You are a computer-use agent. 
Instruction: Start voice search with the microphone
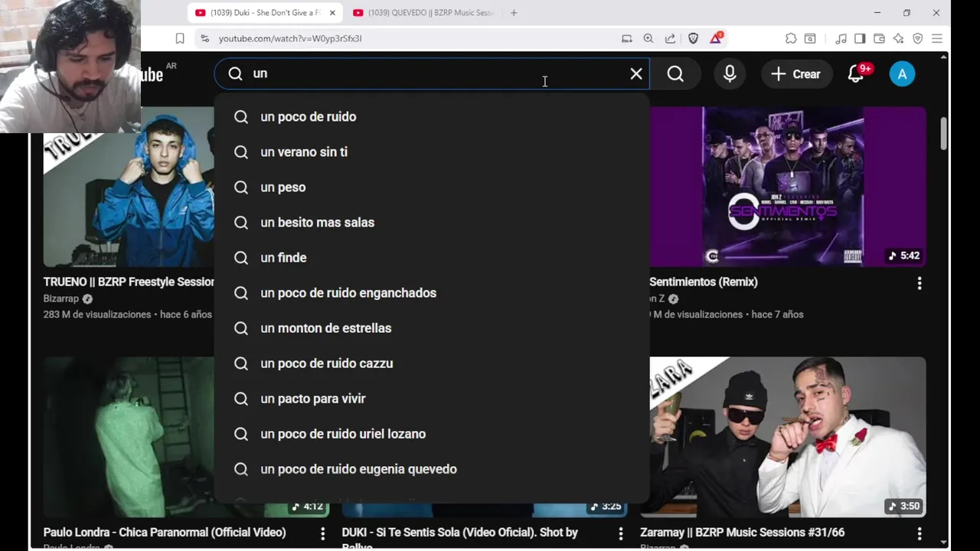click(x=730, y=73)
